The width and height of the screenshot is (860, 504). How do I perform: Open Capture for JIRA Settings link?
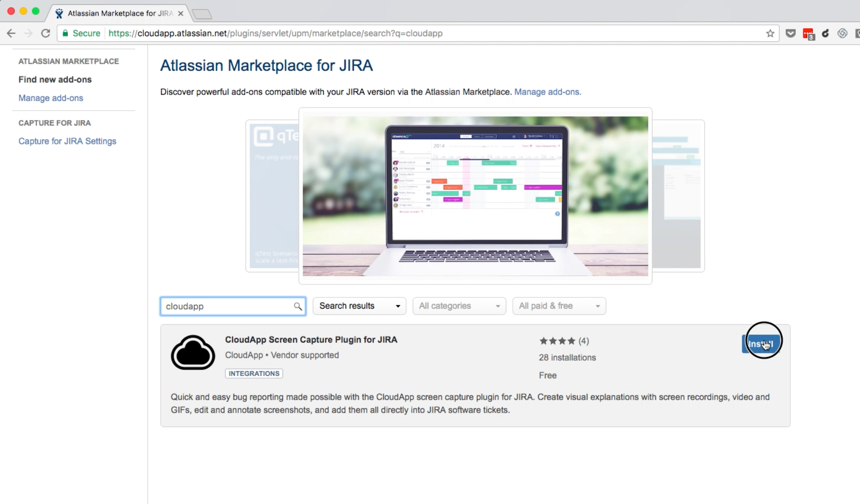pos(67,141)
